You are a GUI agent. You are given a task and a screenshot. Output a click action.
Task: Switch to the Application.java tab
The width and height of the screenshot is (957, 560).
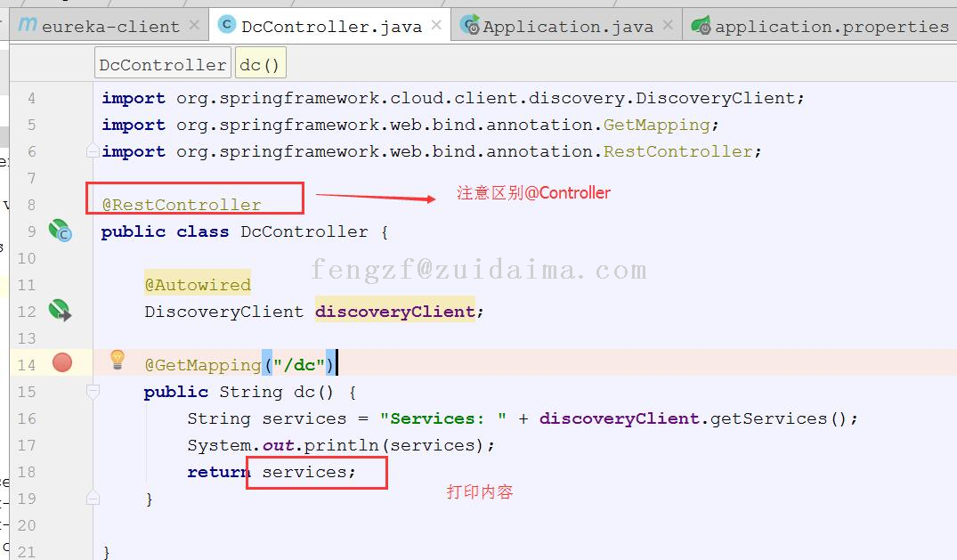[568, 27]
